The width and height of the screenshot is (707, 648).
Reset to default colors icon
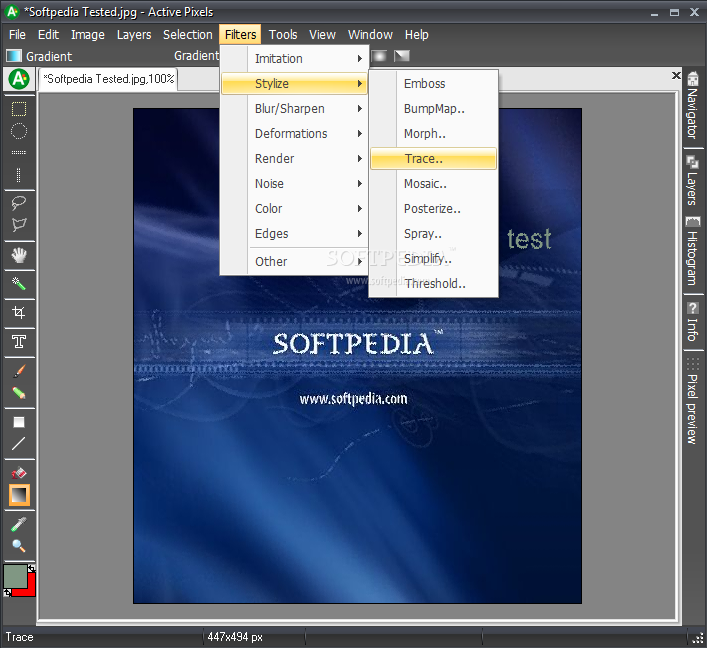pyautogui.click(x=7, y=593)
